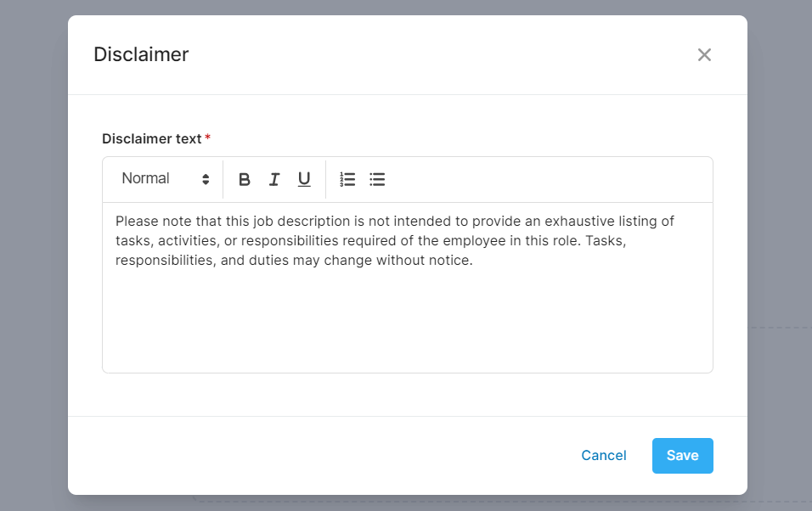Viewport: 812px width, 511px height.
Task: Save the disclaimer text
Action: click(682, 456)
